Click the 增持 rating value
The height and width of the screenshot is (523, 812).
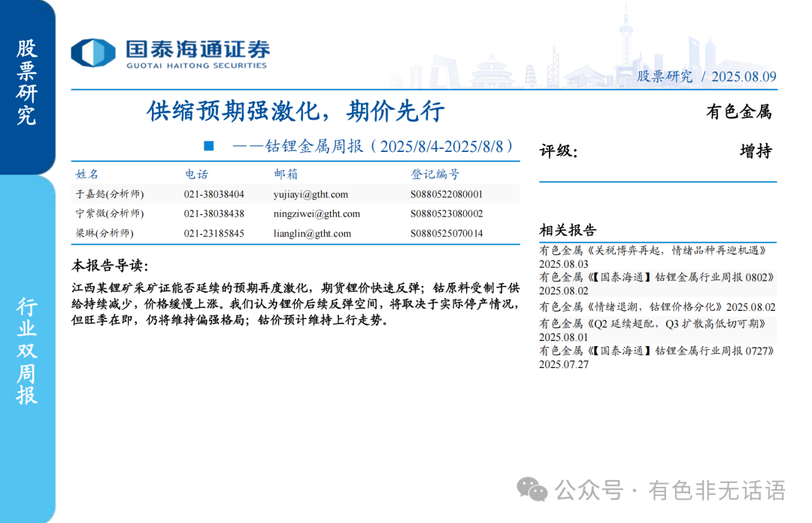[756, 151]
